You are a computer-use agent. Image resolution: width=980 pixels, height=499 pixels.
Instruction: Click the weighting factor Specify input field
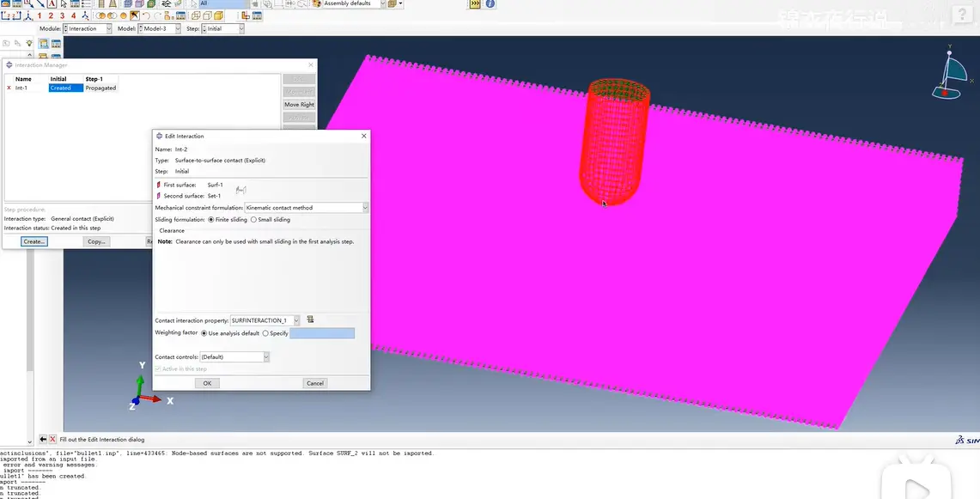[322, 333]
